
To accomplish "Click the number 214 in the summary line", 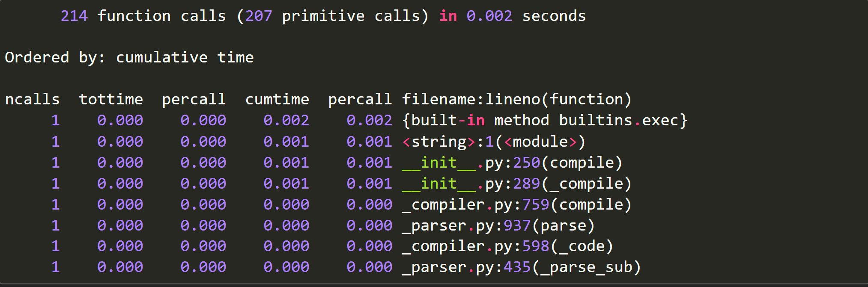I will tap(74, 16).
